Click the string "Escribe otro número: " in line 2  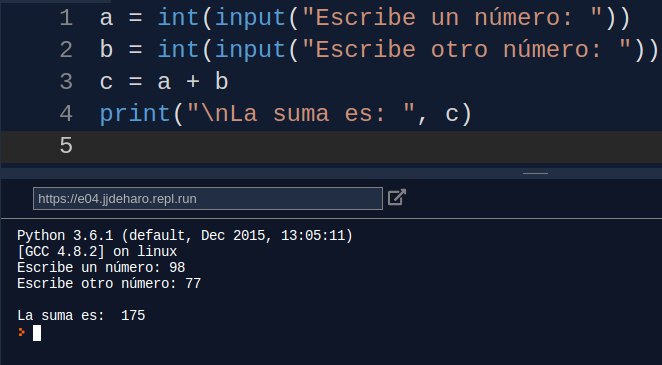click(x=467, y=50)
